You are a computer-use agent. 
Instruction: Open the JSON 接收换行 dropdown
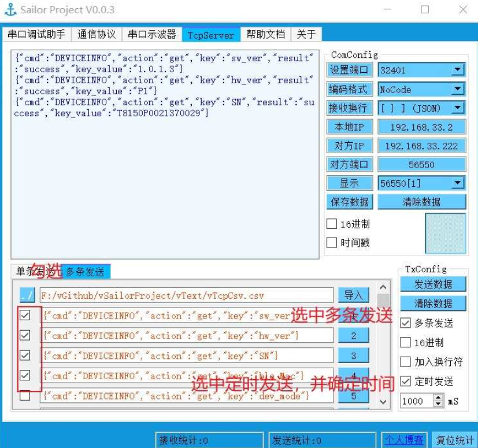pyautogui.click(x=457, y=108)
